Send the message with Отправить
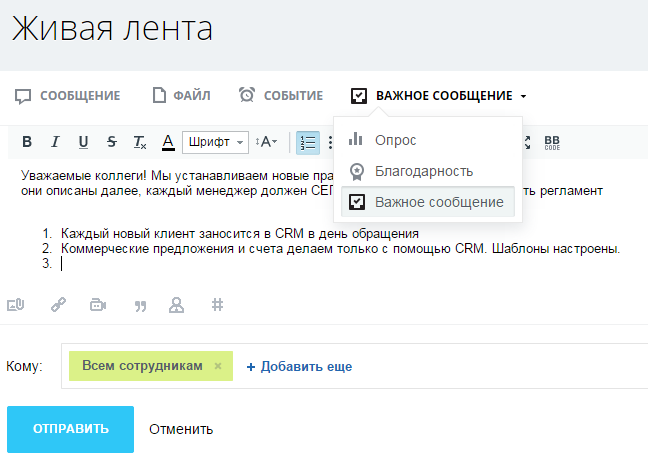 coord(70,429)
